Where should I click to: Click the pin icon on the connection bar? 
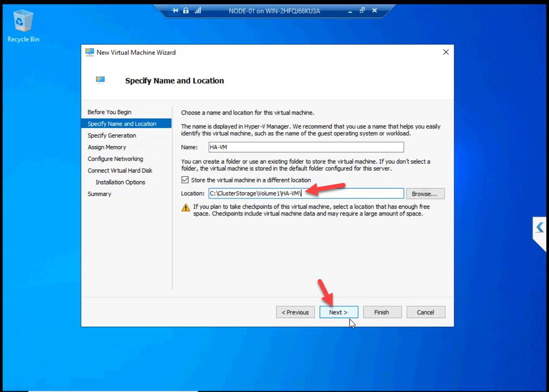(x=175, y=11)
